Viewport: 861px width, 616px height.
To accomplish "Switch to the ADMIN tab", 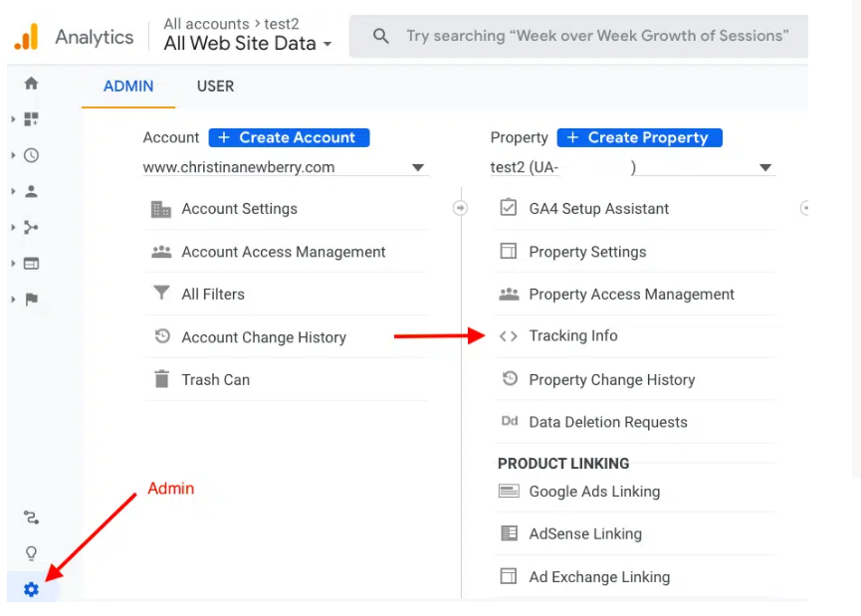I will 128,87.
